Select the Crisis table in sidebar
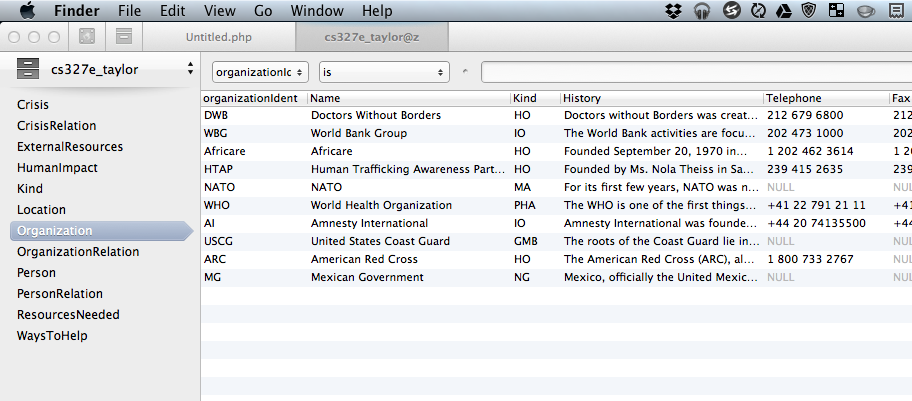 33,105
